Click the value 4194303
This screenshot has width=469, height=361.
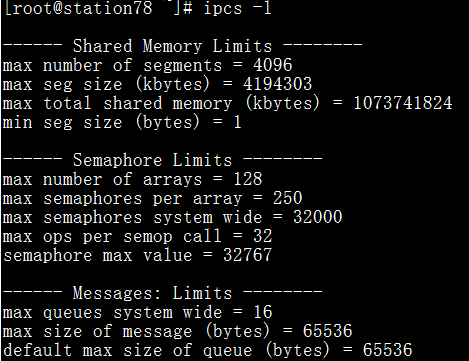point(278,84)
